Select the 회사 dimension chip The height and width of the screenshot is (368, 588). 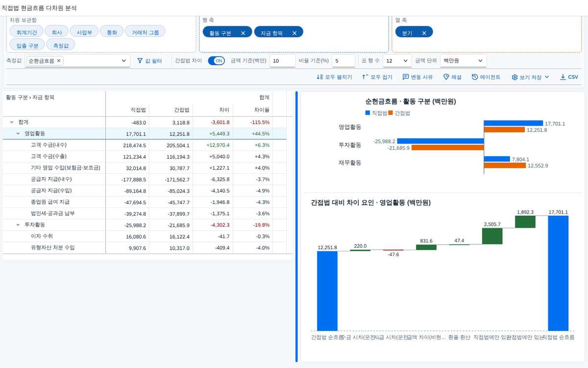tap(56, 31)
